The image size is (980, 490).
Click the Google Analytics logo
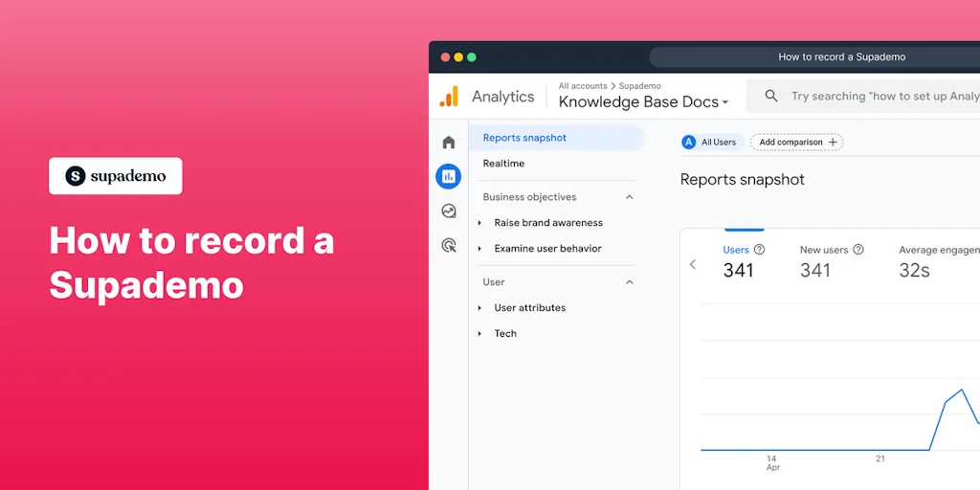pos(449,97)
